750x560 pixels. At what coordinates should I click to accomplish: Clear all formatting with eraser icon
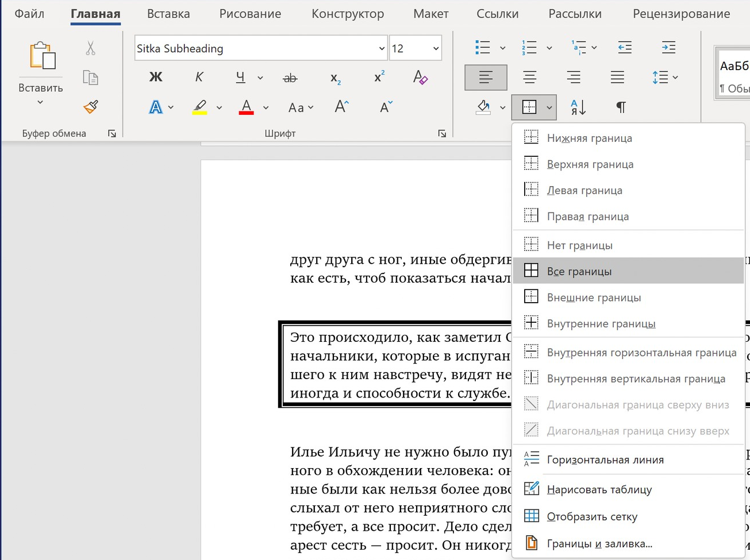click(x=420, y=77)
